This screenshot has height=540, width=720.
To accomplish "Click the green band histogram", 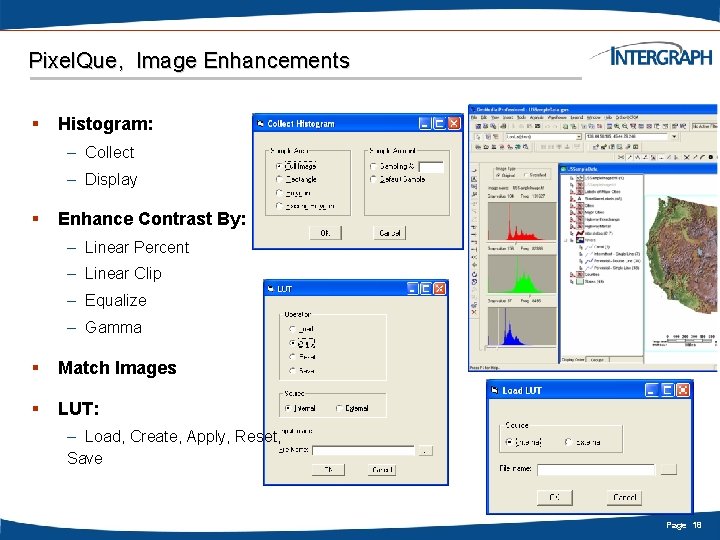I will 522,274.
